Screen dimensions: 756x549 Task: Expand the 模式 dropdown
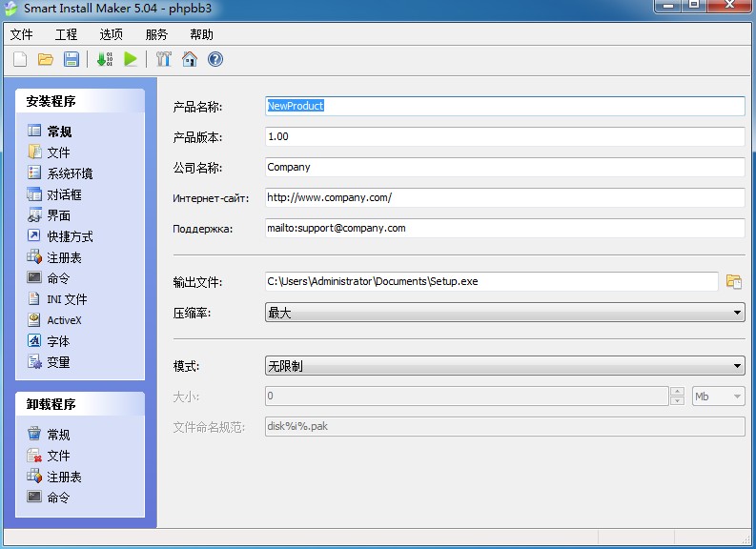pos(505,366)
